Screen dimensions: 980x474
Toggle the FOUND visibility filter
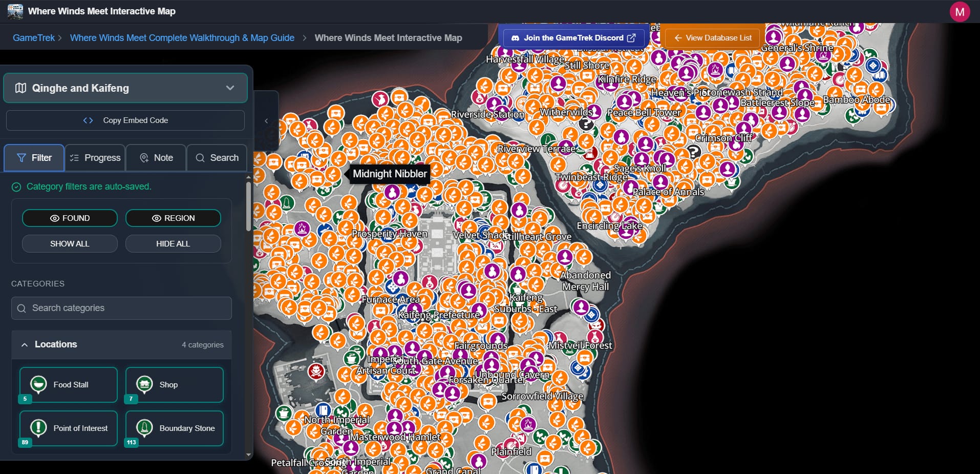tap(70, 218)
